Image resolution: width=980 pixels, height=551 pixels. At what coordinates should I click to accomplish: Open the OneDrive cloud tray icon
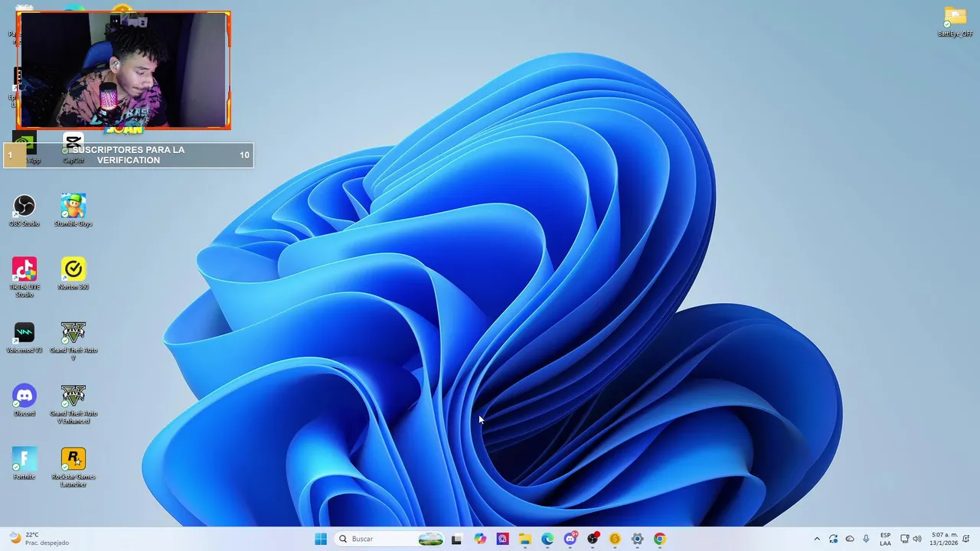(850, 539)
